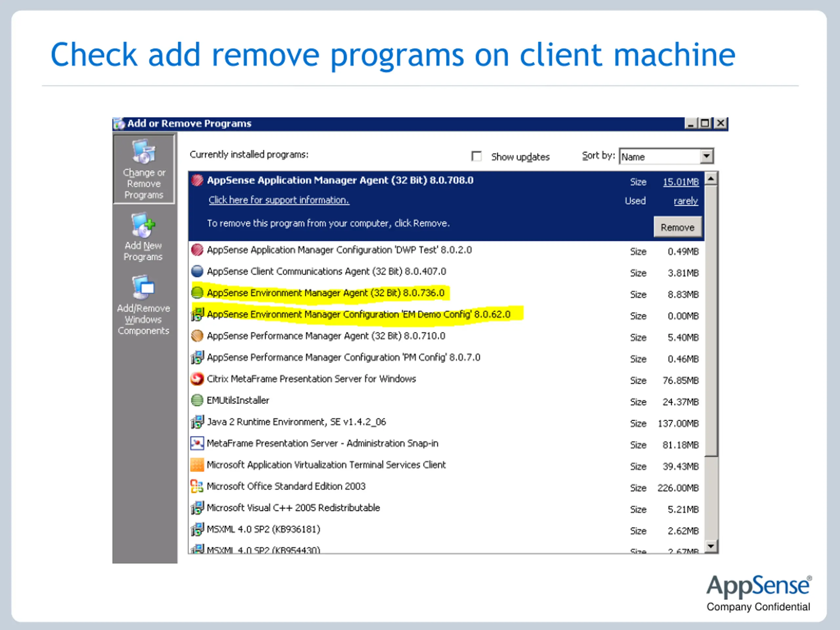
Task: Click the scrollbar down arrow
Action: (x=711, y=546)
